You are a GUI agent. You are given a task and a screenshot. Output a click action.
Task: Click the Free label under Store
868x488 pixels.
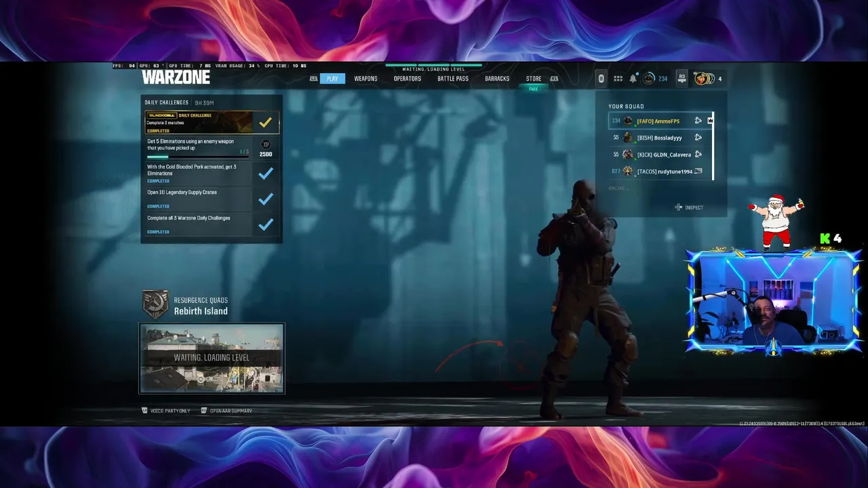point(534,89)
